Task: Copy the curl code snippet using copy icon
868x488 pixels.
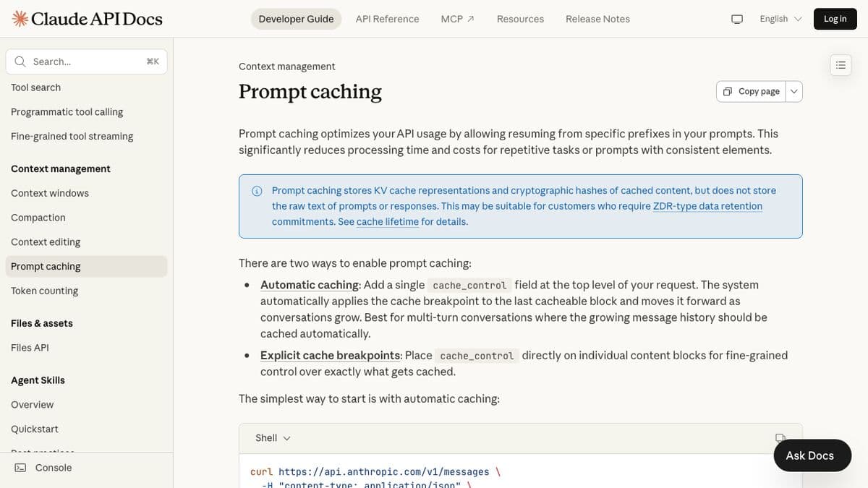Action: click(x=780, y=437)
